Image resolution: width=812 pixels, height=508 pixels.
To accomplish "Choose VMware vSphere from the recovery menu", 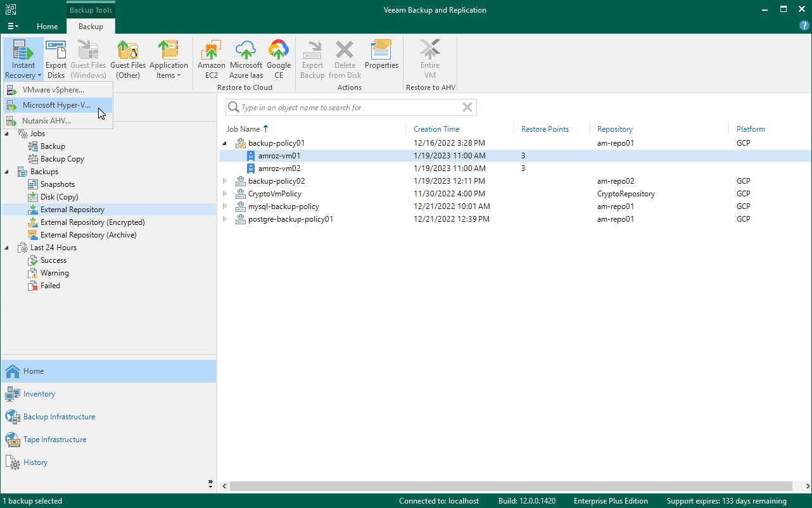I will point(58,90).
